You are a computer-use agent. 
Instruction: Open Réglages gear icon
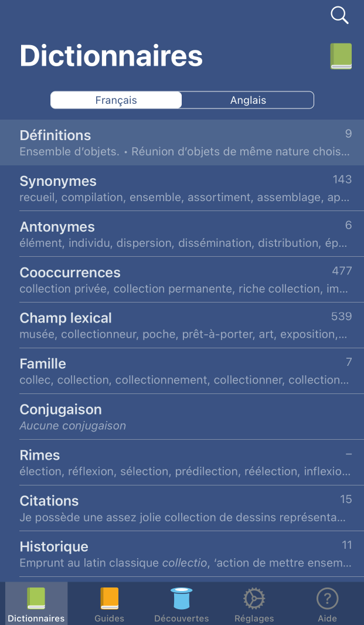(x=254, y=599)
